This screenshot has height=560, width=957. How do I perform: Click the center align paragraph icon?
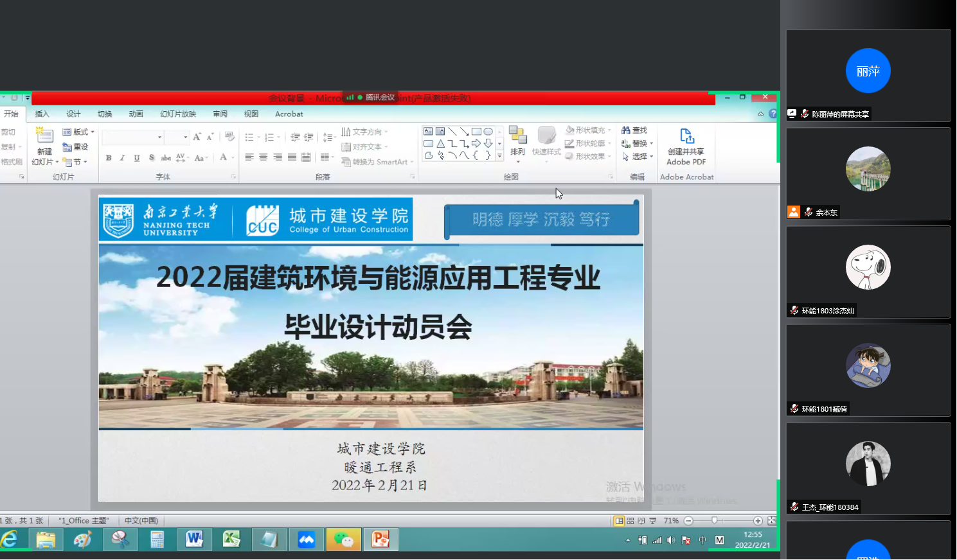(x=264, y=157)
